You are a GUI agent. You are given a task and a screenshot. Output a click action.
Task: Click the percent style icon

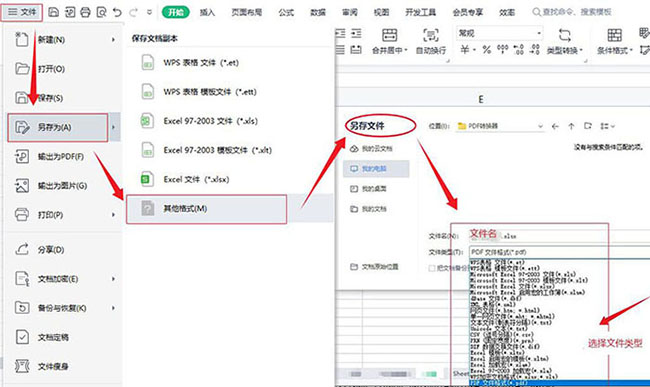coord(487,50)
